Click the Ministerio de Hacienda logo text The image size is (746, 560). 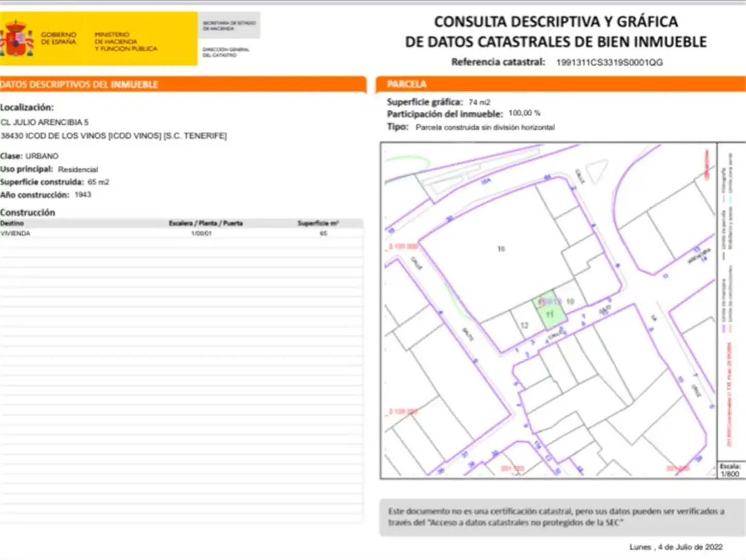tap(125, 41)
